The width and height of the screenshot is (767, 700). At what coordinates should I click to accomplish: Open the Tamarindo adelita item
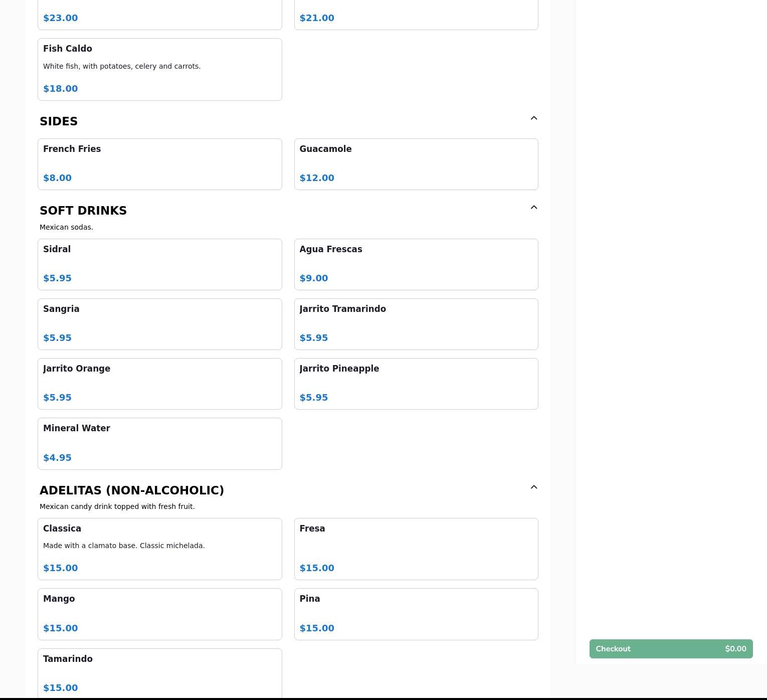coord(159,673)
